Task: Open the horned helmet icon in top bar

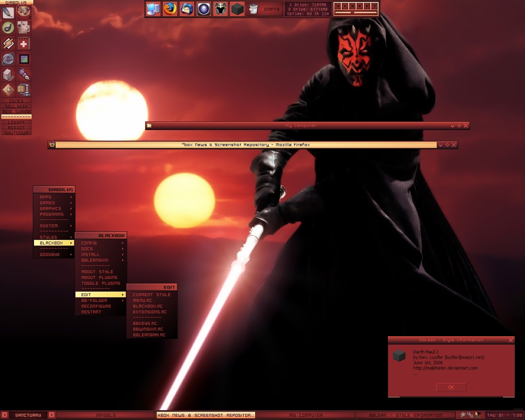Action: pyautogui.click(x=221, y=9)
